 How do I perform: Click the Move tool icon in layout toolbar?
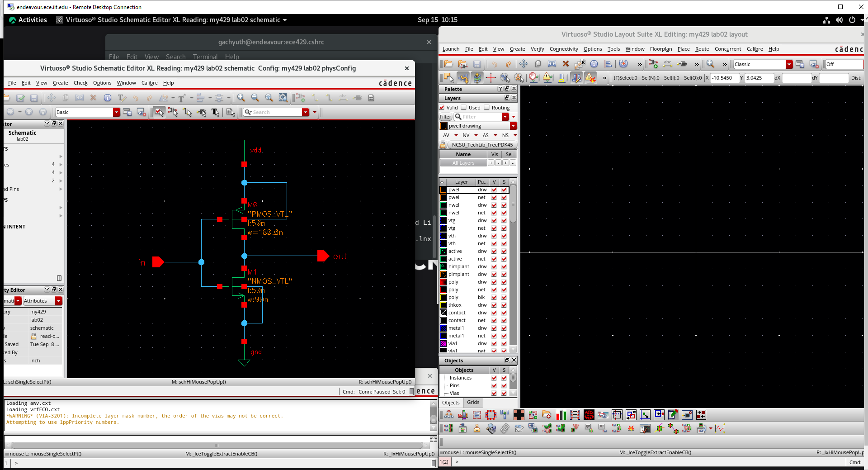524,64
